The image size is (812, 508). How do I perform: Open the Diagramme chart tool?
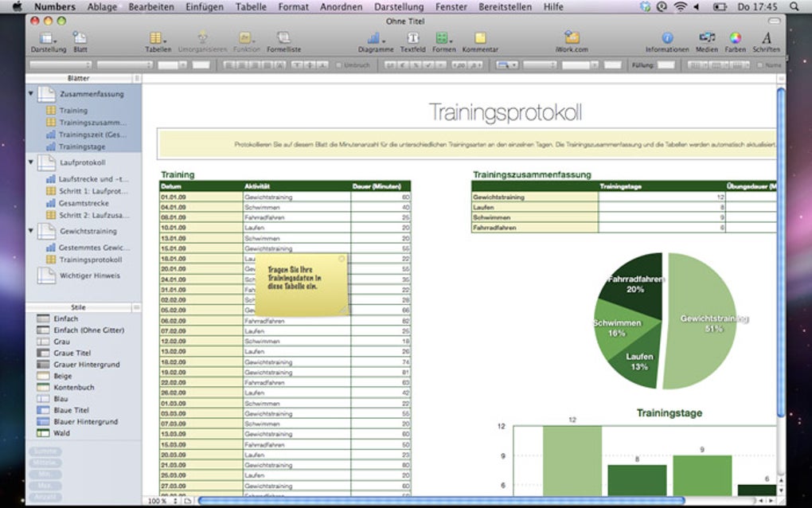coord(375,38)
